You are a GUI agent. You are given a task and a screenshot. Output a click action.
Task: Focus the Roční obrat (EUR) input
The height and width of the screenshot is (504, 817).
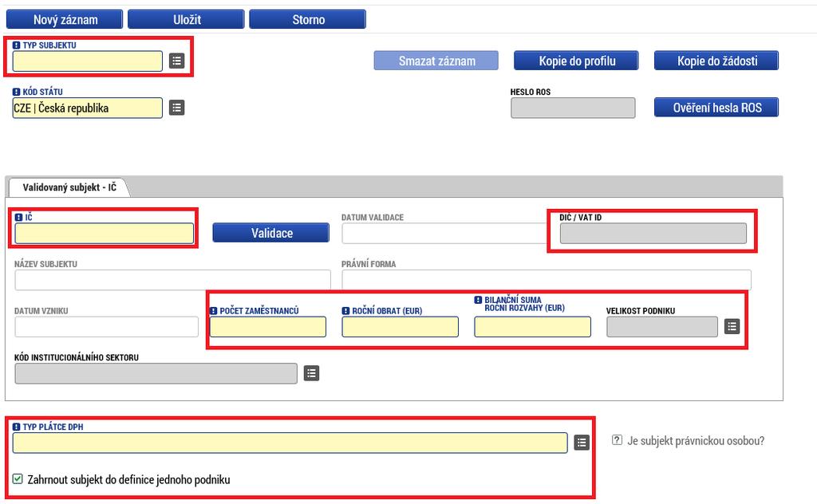coord(401,327)
